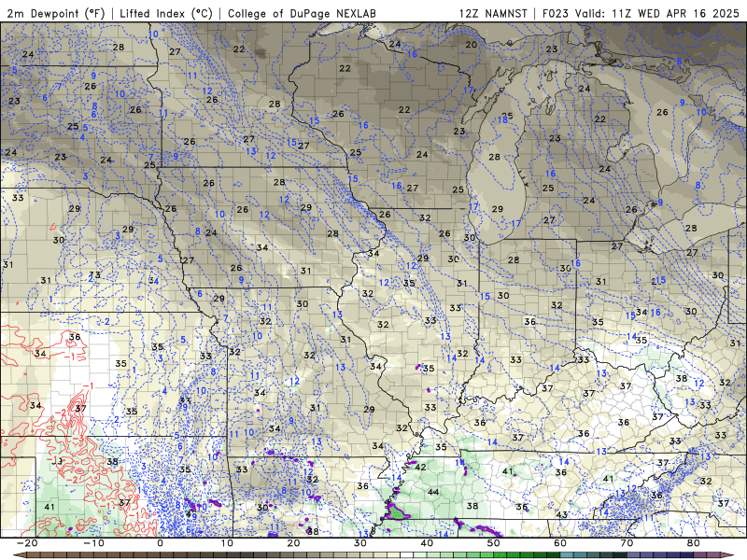Click the 0 label on the color scale
This screenshot has width=747, height=560.
pyautogui.click(x=160, y=543)
